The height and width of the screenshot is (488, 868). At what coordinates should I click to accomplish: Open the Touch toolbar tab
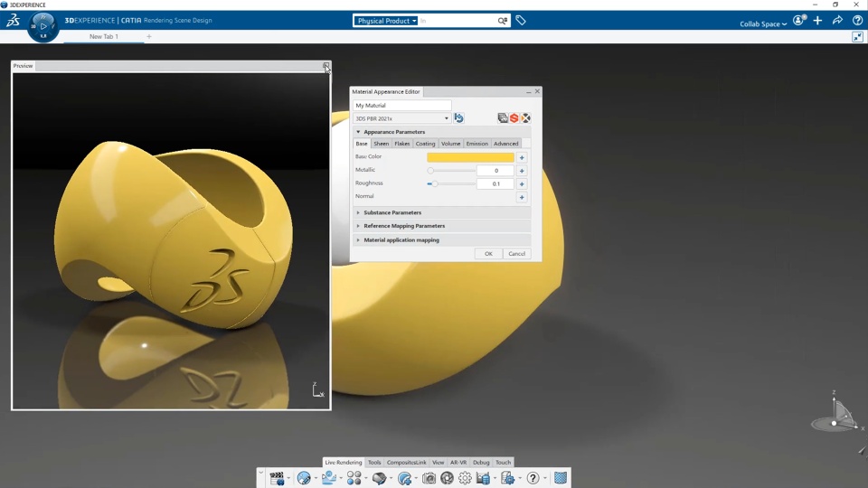(x=504, y=463)
